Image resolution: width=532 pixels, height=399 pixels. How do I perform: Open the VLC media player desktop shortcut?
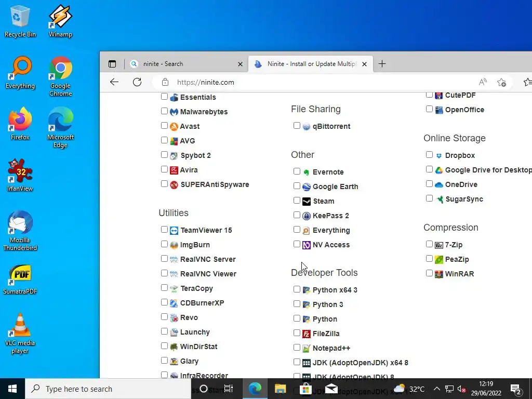[x=20, y=334]
